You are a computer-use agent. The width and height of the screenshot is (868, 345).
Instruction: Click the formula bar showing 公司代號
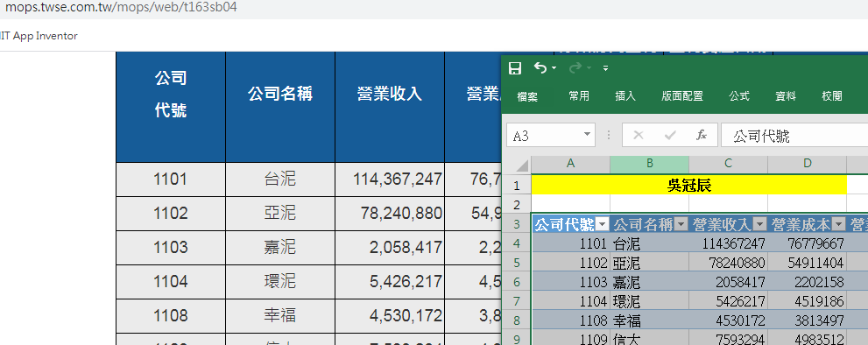tap(794, 135)
